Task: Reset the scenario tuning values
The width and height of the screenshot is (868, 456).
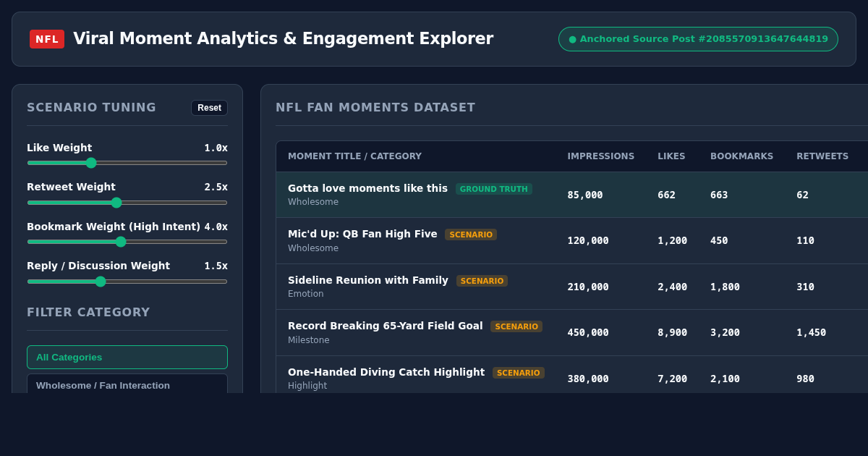Action: 209,108
